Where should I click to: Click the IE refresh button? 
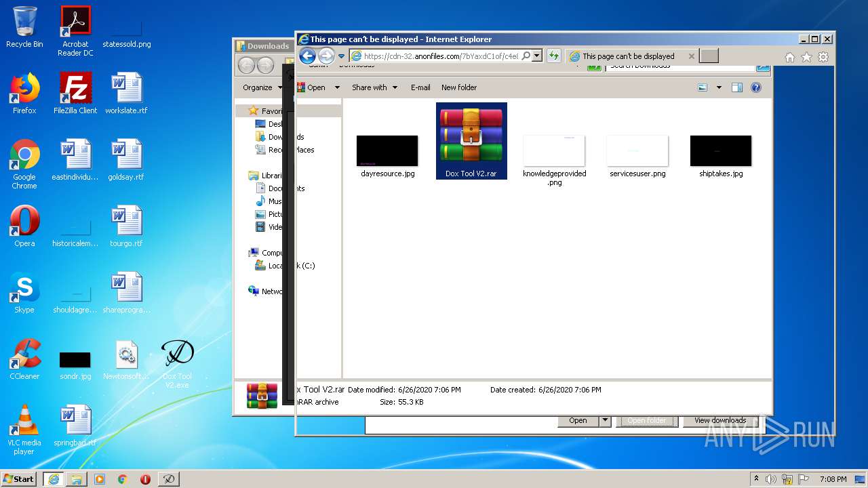click(x=553, y=56)
